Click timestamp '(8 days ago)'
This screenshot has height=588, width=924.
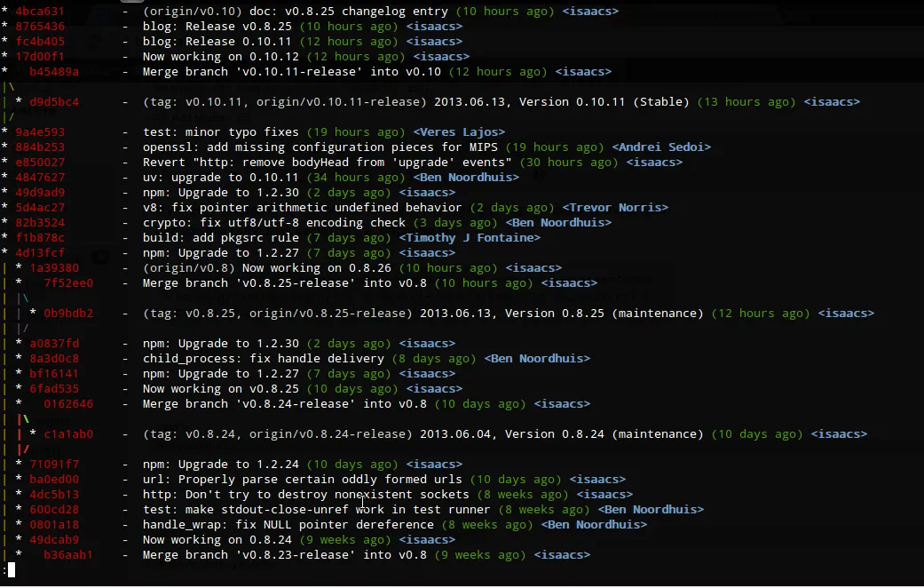pyautogui.click(x=434, y=359)
